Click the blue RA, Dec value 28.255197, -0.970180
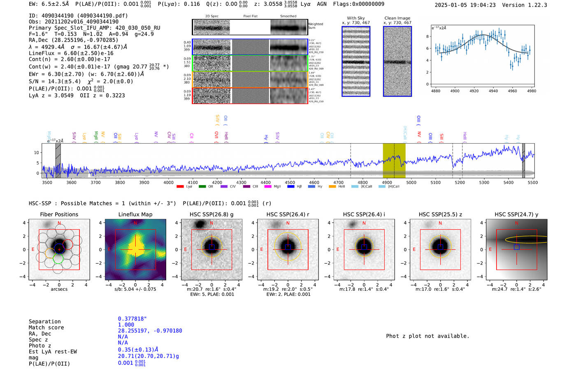This screenshot has width=576, height=392. point(150,331)
